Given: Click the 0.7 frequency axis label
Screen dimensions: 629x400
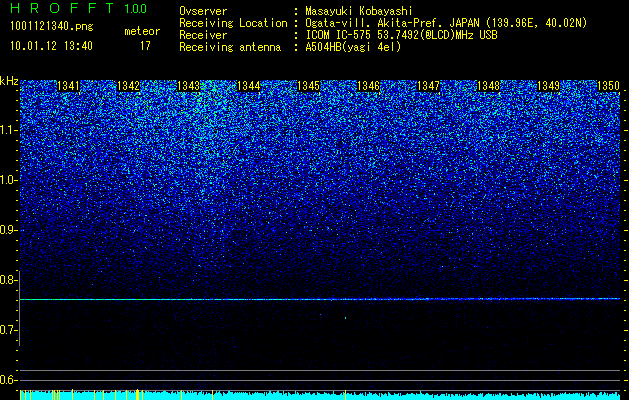Looking at the screenshot, I should point(8,330).
